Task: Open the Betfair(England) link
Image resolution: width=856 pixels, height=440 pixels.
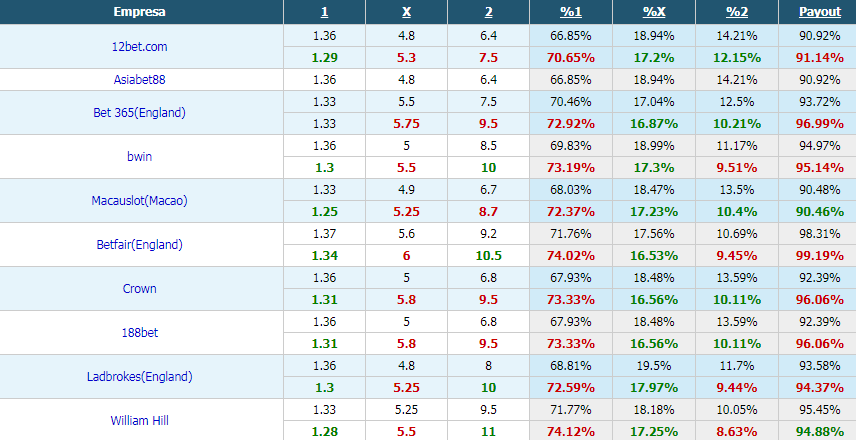Action: [x=139, y=245]
